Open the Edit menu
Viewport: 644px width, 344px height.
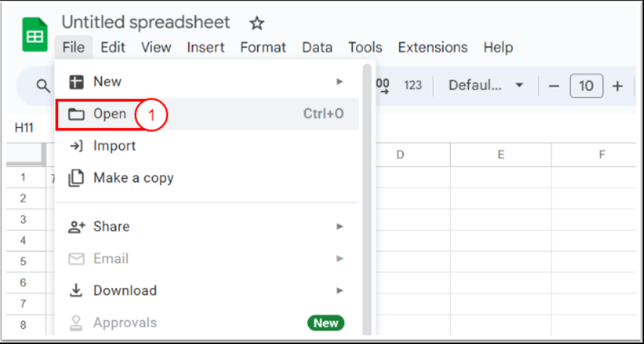113,47
